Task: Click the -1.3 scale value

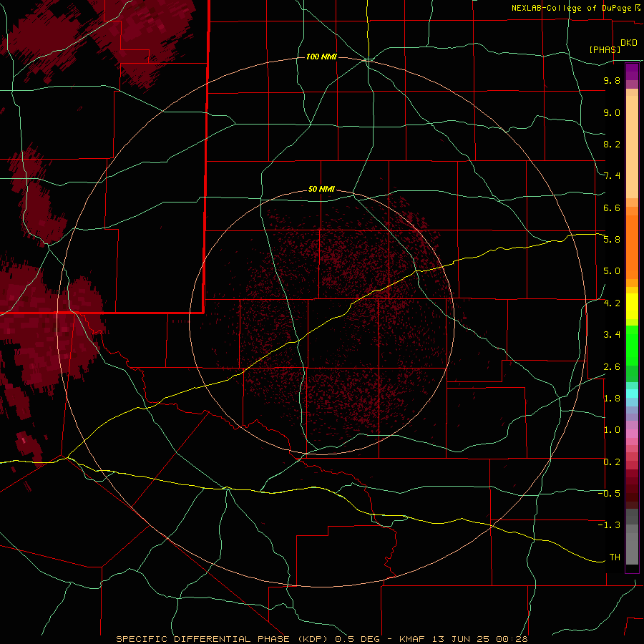Action: pyautogui.click(x=609, y=525)
